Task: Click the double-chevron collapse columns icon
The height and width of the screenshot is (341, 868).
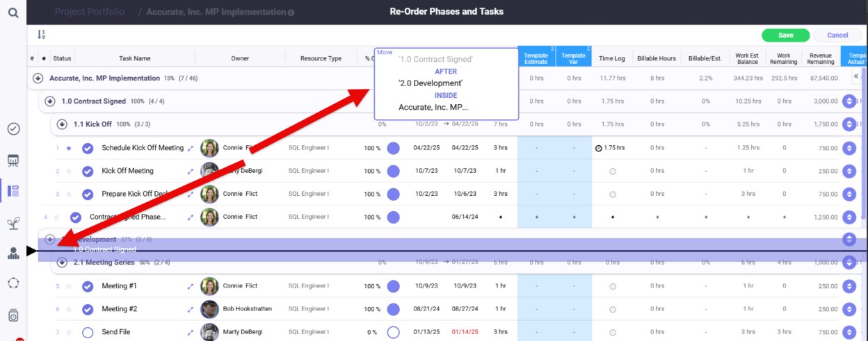Action: click(x=855, y=78)
